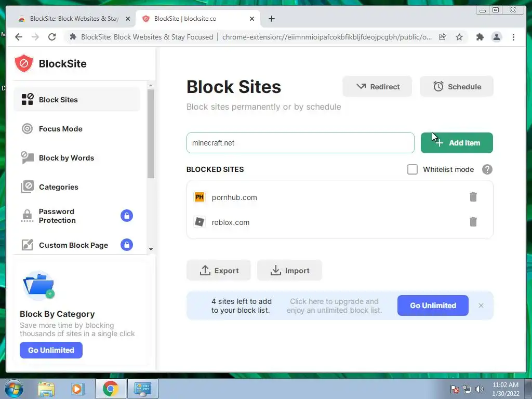Click the Categories icon in sidebar
This screenshot has height=399, width=532.
(x=27, y=187)
